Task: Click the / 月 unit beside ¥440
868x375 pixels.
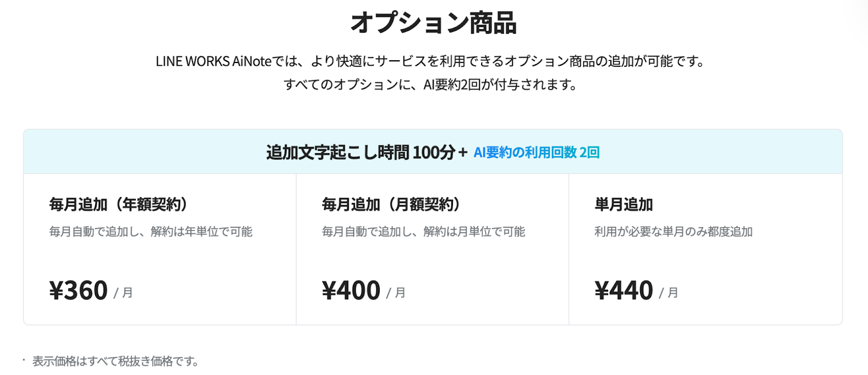Action: (668, 293)
